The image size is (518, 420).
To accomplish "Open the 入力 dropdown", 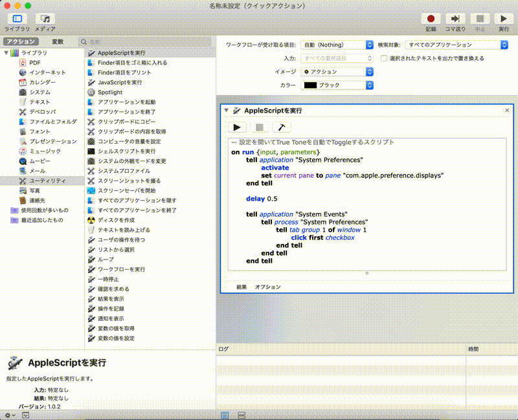I will [337, 58].
